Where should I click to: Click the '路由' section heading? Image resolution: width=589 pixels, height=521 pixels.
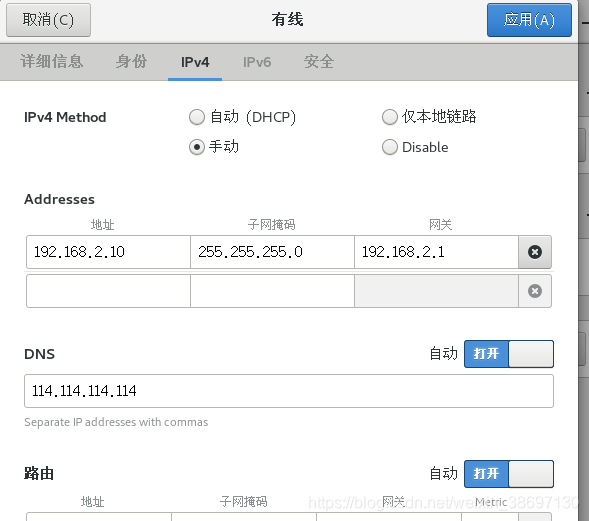39,474
